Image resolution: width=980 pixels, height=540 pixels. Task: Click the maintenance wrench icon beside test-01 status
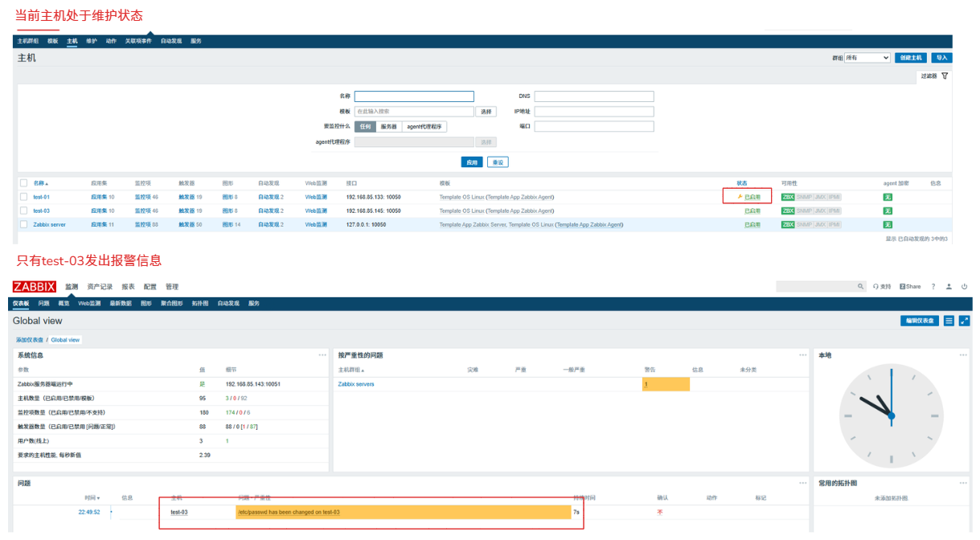740,197
